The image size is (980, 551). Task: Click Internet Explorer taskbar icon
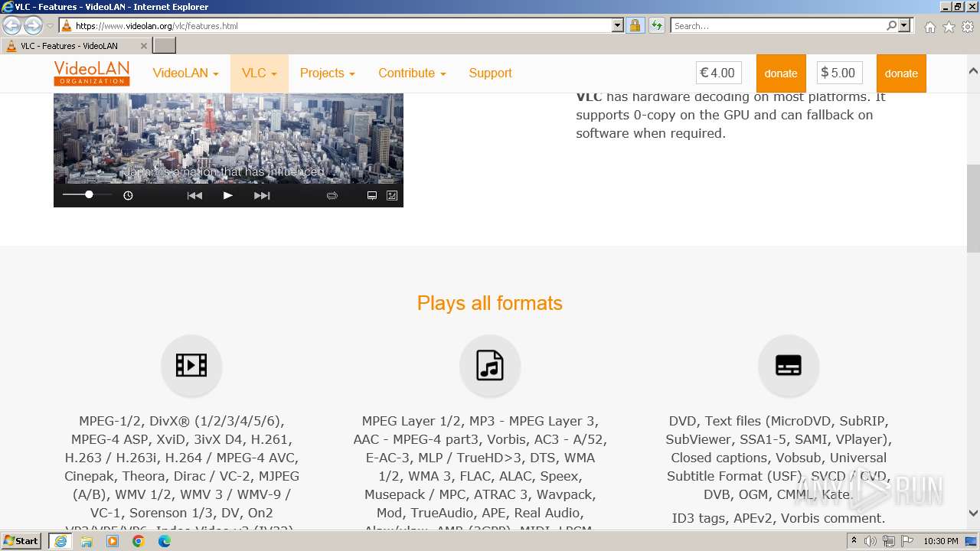coord(60,541)
